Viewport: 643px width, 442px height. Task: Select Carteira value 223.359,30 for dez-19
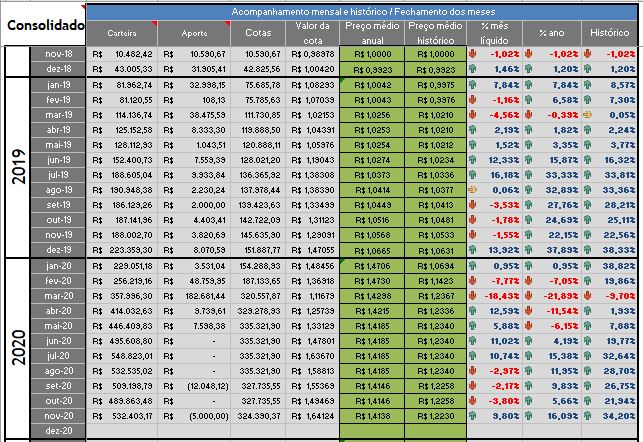coord(122,250)
